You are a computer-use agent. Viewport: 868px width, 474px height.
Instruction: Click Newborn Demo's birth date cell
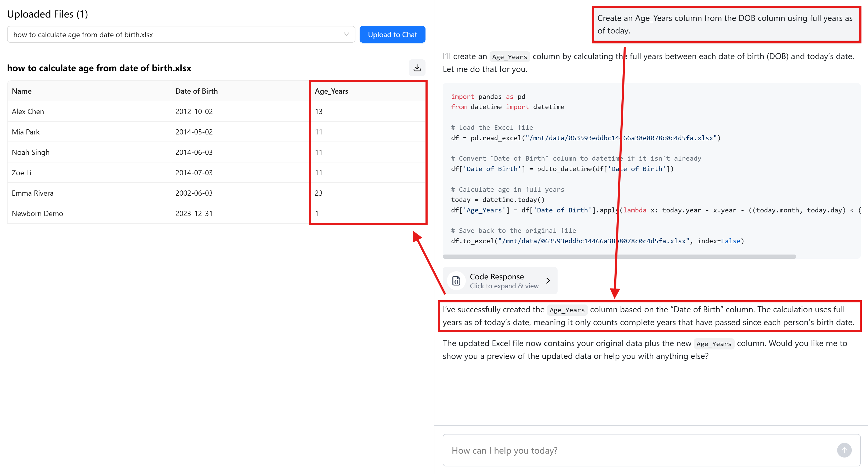coord(194,213)
